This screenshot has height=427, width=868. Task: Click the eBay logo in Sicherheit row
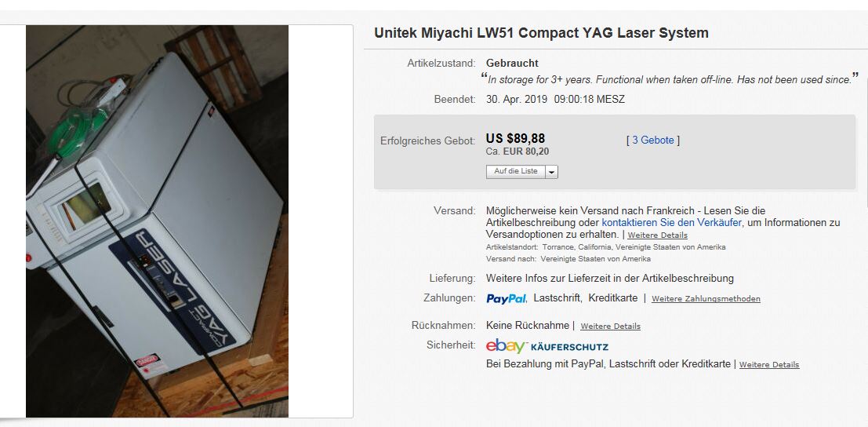(506, 346)
